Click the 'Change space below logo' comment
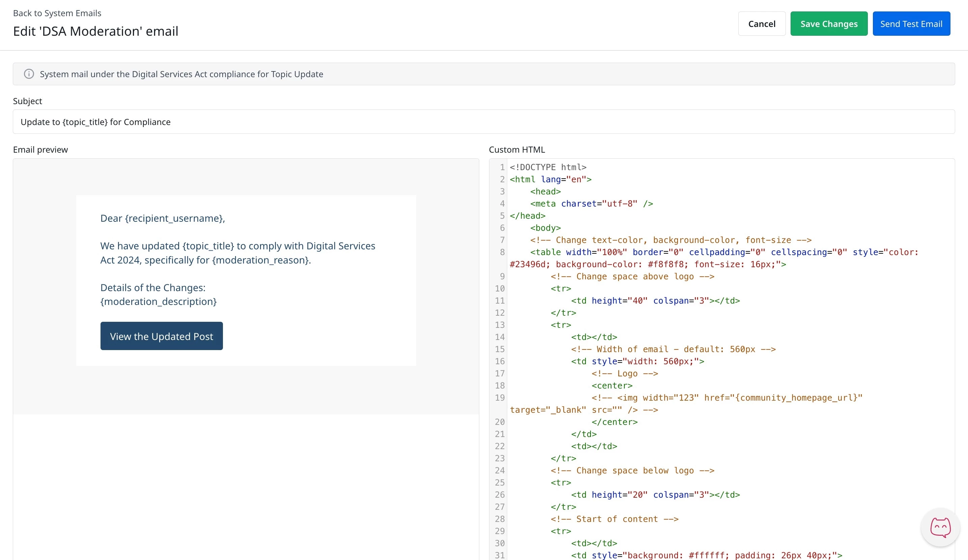The height and width of the screenshot is (560, 968). pyautogui.click(x=632, y=471)
